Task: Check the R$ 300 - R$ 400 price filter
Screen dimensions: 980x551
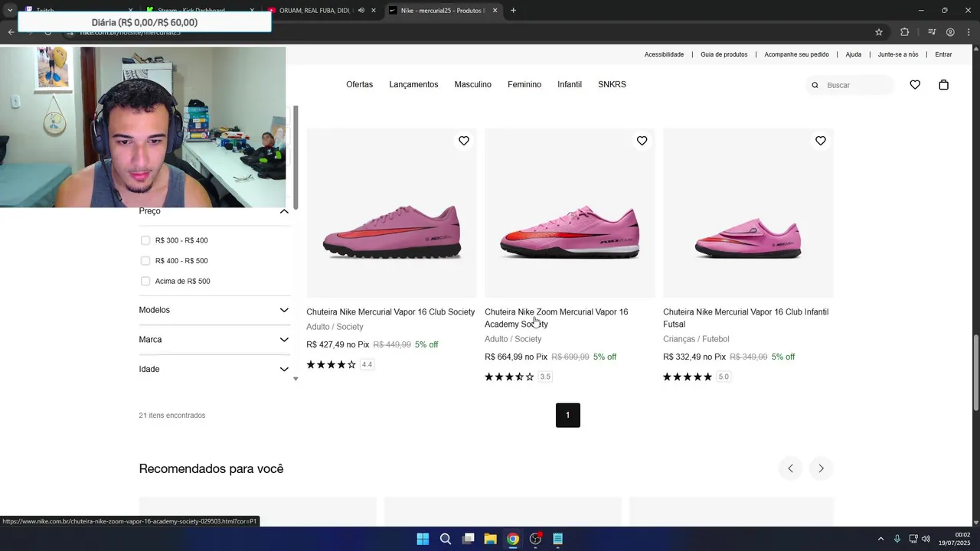Action: click(145, 240)
